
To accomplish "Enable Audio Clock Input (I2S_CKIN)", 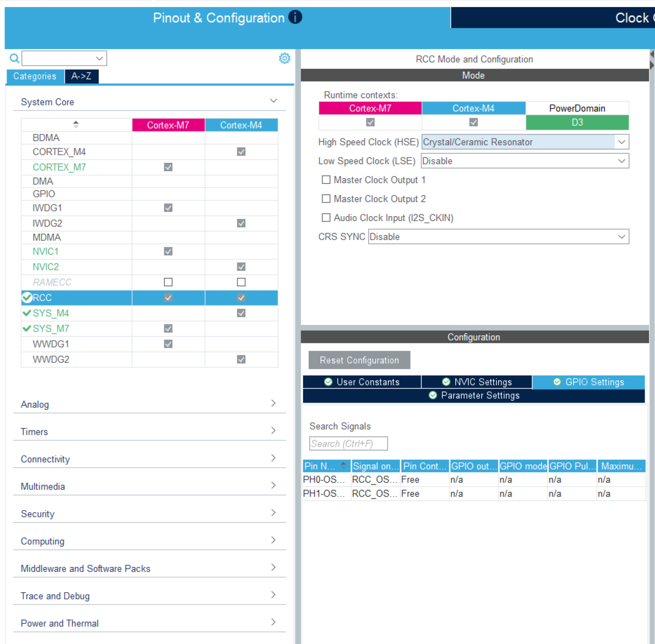I will (x=326, y=217).
